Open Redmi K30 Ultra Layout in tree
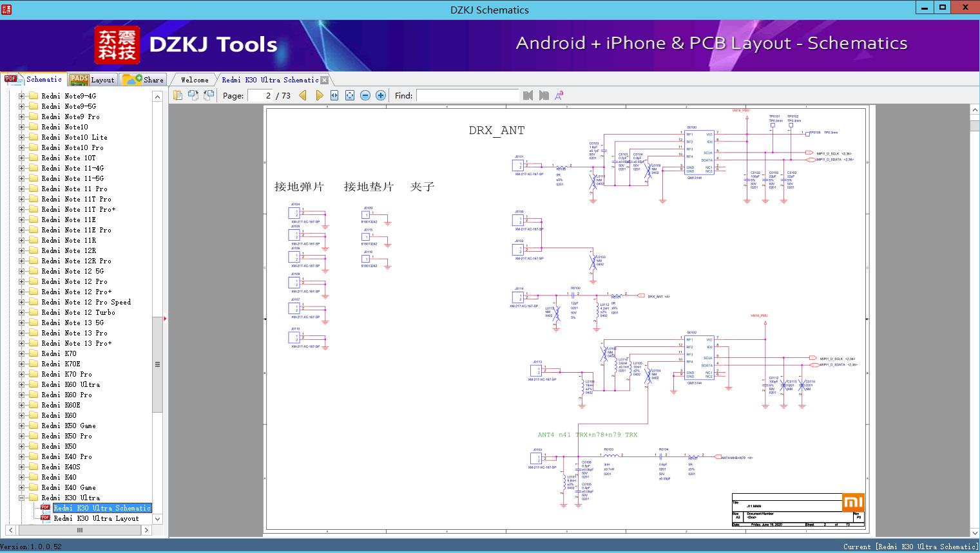The image size is (980, 553). tap(96, 518)
